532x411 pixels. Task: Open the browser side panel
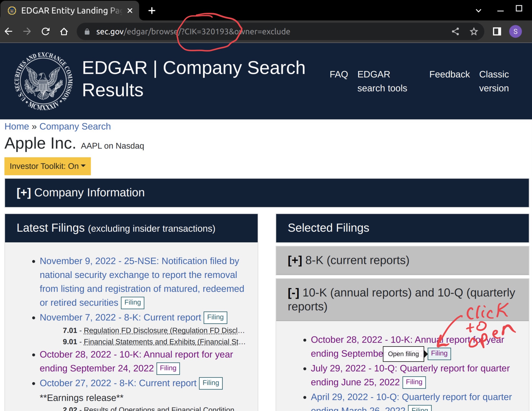tap(497, 31)
